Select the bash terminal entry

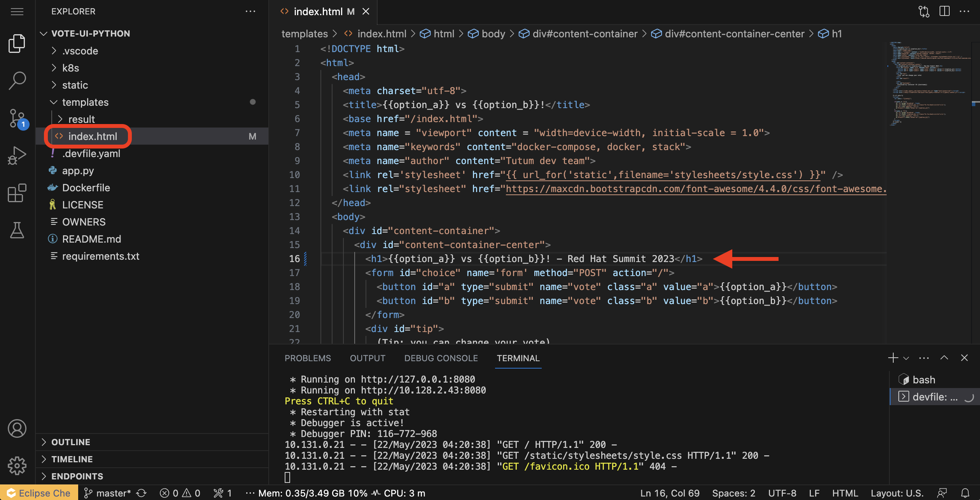click(935, 379)
